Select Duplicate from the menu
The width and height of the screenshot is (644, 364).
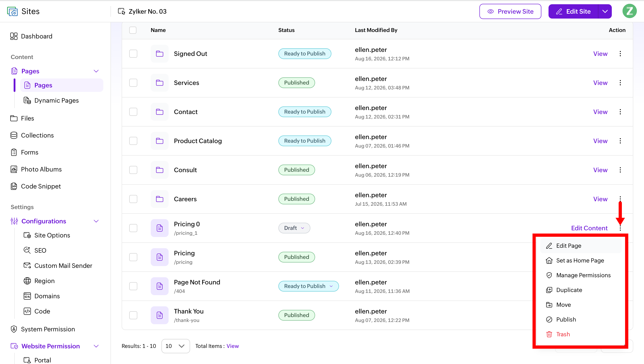(581, 290)
